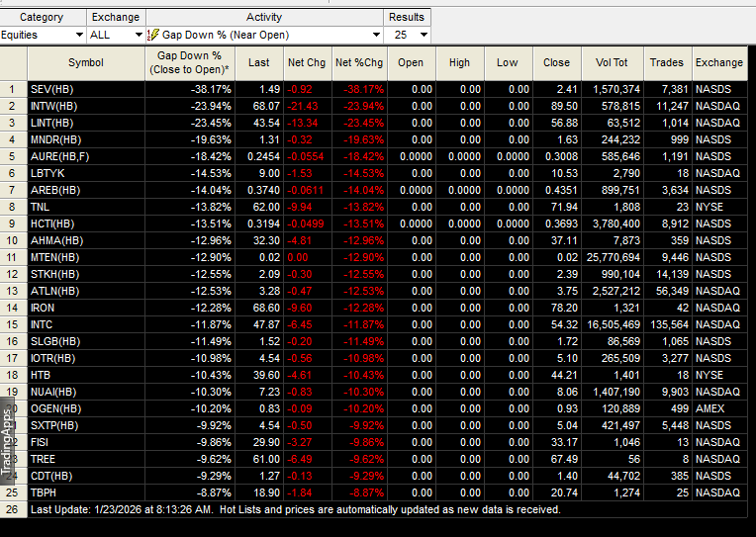756x537 pixels.
Task: Click MTEN volume 25,770,694
Action: (613, 257)
